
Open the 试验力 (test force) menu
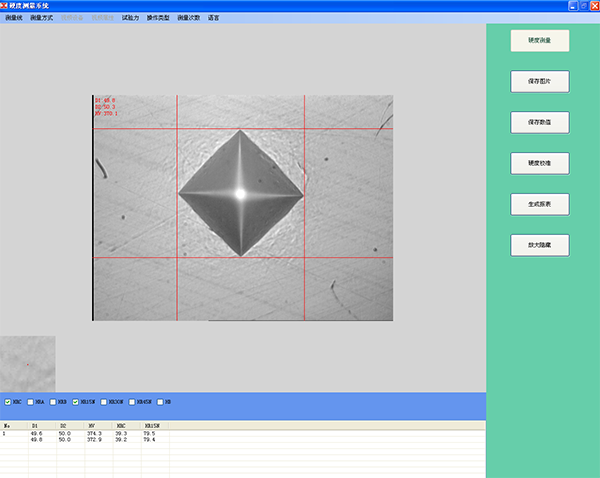(130, 18)
